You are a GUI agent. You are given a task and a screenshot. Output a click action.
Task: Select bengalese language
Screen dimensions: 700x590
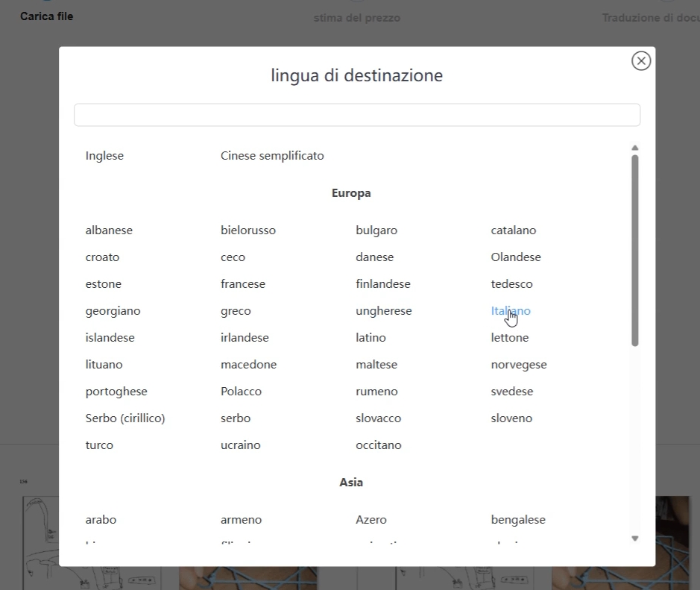pos(518,520)
